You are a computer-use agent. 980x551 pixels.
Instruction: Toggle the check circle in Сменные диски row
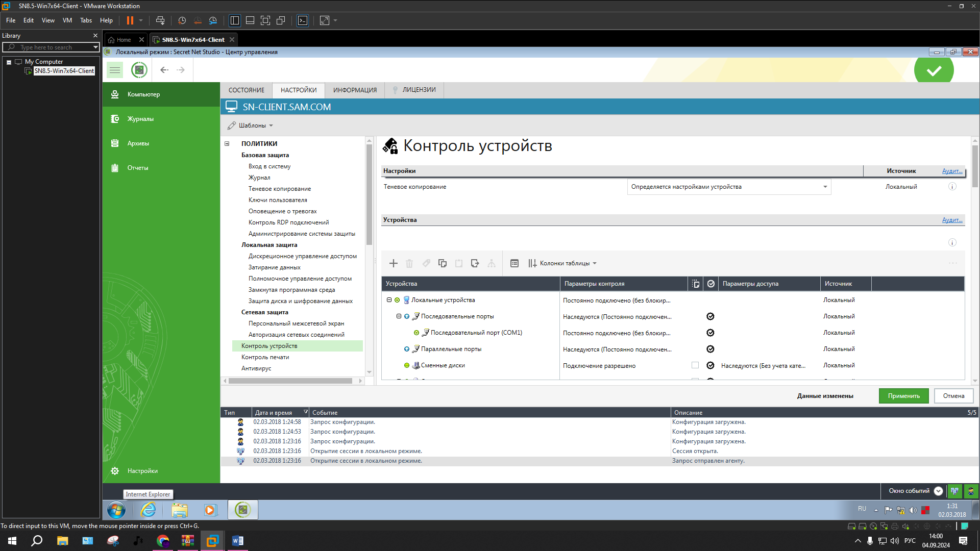pos(710,365)
